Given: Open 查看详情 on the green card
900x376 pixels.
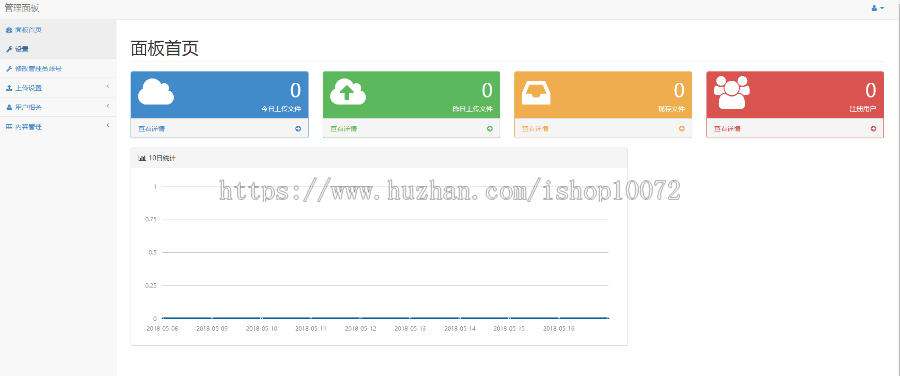Looking at the screenshot, I should (x=344, y=129).
